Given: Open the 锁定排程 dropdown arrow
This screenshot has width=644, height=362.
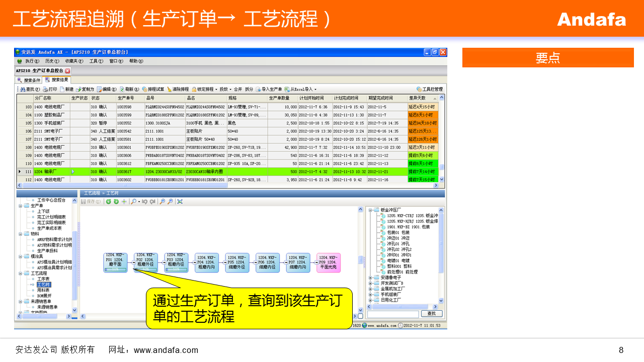Looking at the screenshot, I should [x=216, y=89].
